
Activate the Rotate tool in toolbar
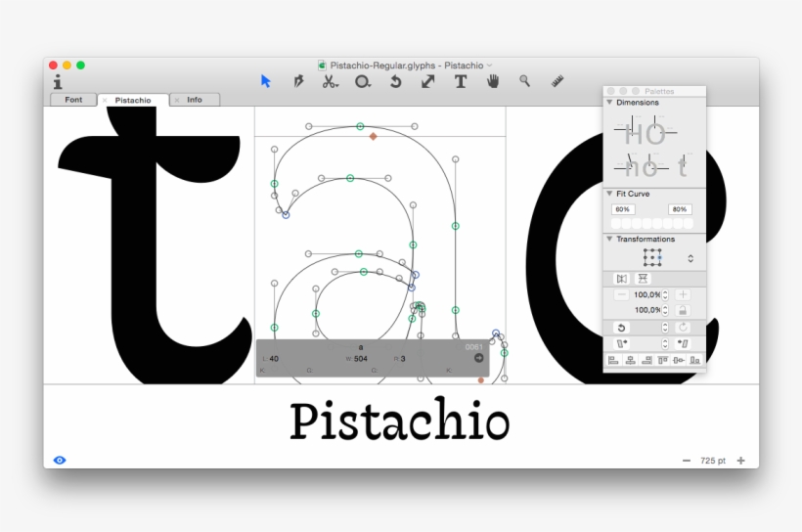click(x=395, y=81)
